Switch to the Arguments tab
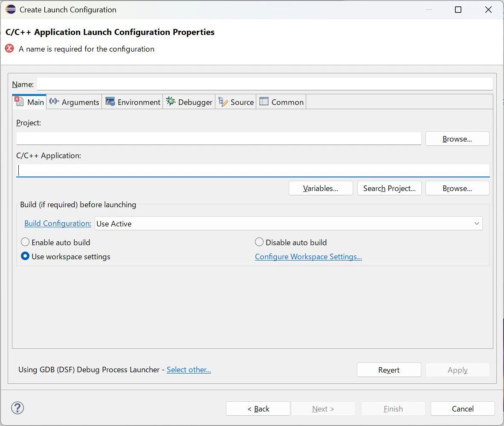Screen dimensions: 504x426 point(74,102)
